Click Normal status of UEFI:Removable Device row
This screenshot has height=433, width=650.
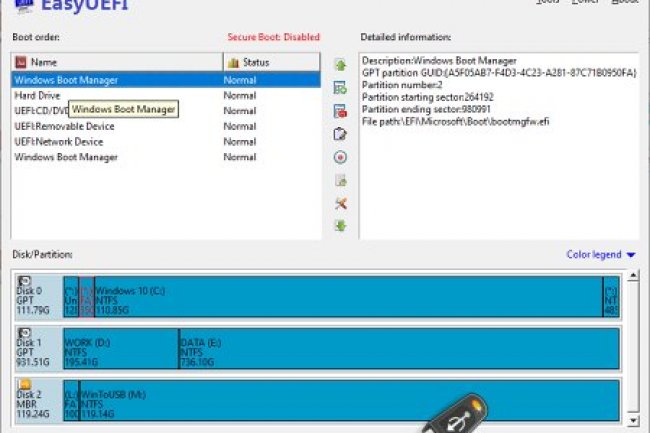240,126
